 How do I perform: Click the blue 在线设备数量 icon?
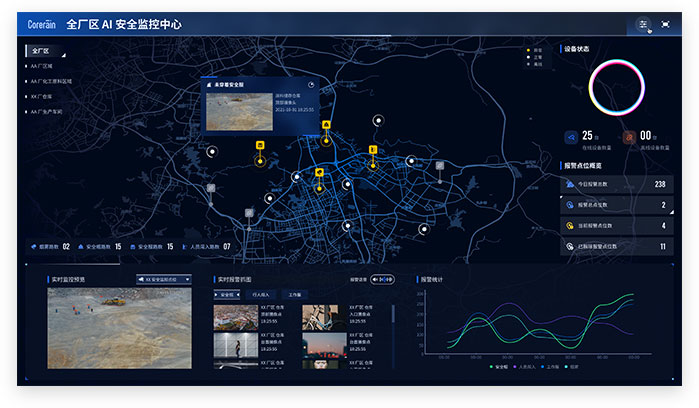click(571, 137)
